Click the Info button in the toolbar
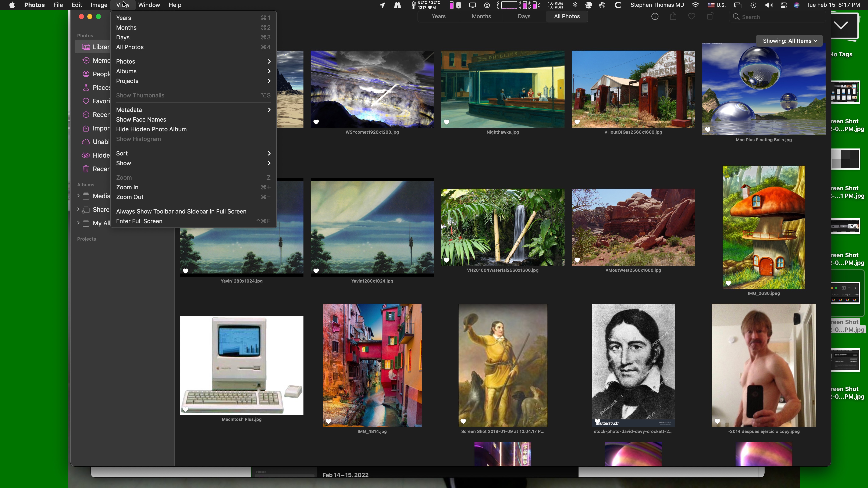 (655, 17)
